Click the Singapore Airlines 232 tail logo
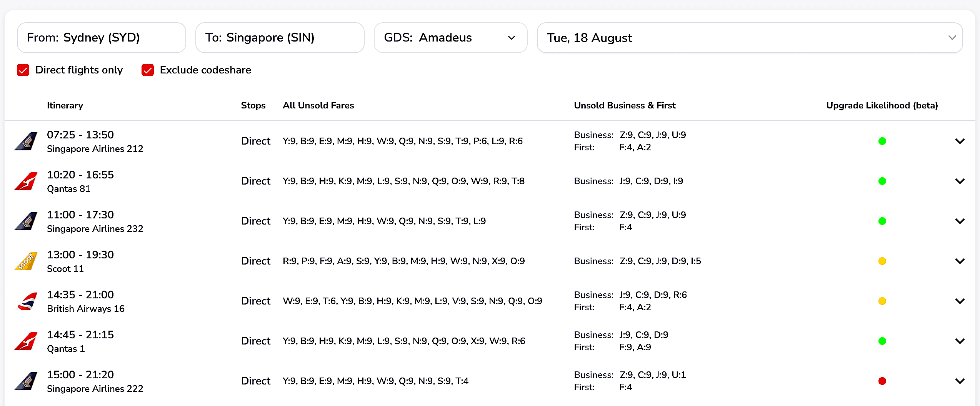980x406 pixels. point(26,221)
